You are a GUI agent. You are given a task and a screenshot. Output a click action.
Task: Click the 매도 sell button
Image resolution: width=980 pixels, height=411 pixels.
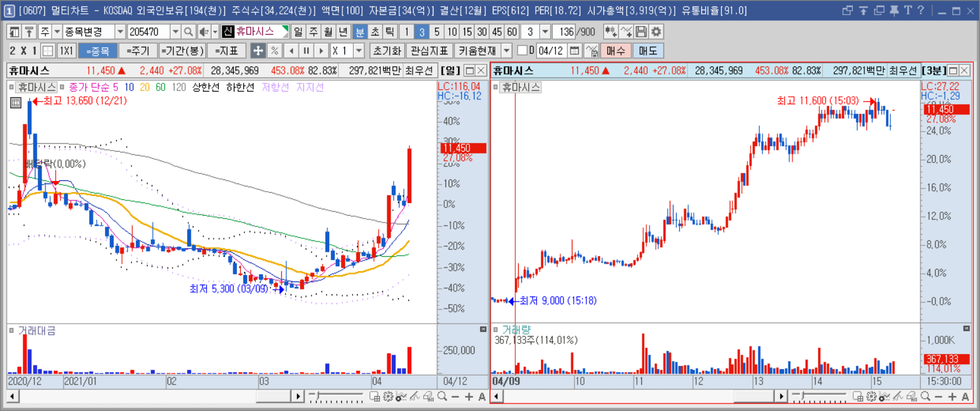click(x=648, y=51)
